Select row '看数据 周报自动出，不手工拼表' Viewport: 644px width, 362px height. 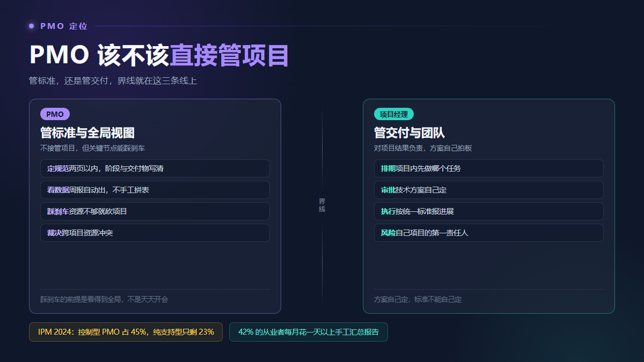[155, 190]
